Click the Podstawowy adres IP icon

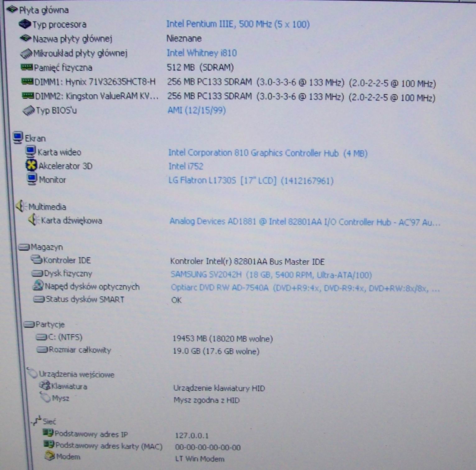(48, 433)
